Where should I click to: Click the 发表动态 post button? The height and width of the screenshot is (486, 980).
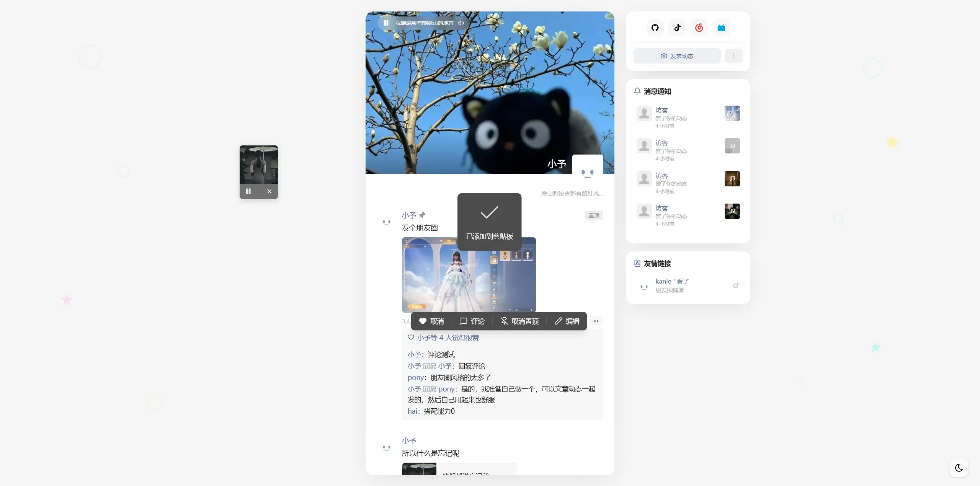[x=677, y=56]
